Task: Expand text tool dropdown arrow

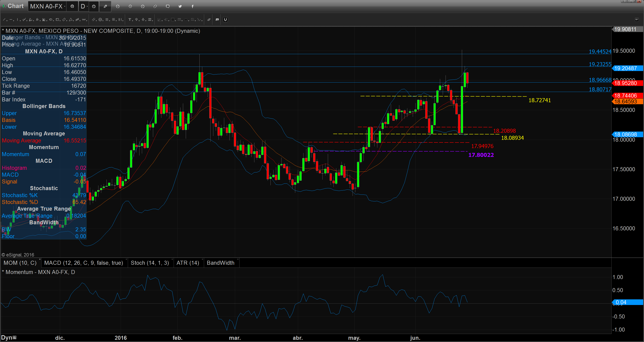Action: (132, 21)
